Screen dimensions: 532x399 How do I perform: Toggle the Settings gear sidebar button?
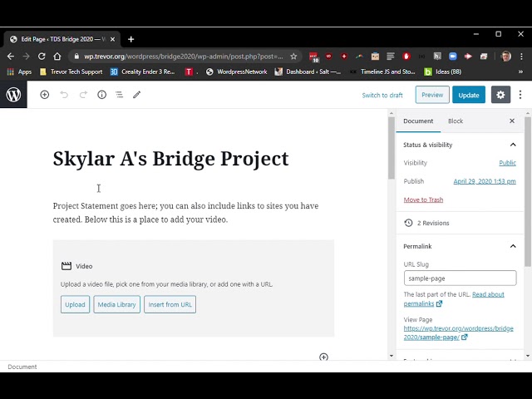pos(500,95)
